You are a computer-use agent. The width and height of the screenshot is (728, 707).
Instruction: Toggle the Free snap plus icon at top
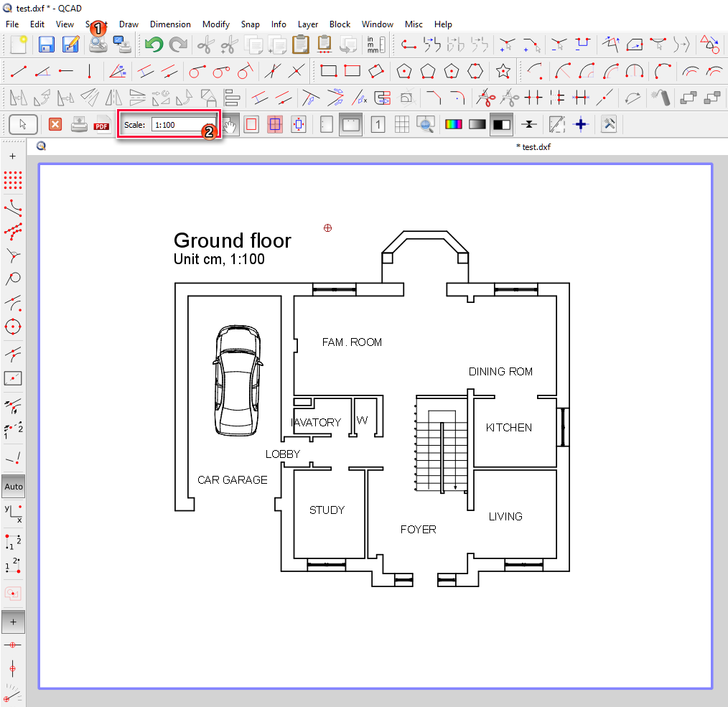[x=13, y=156]
